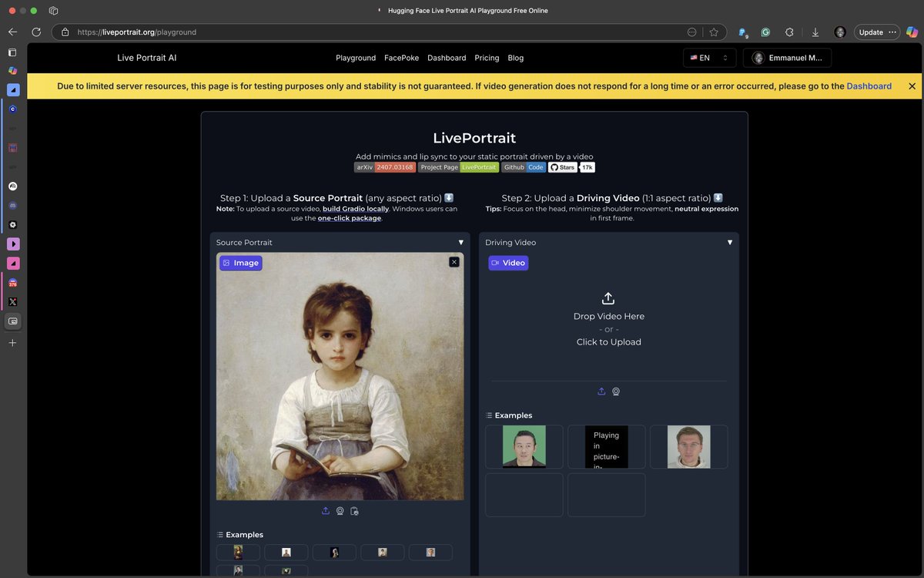Open the browser profile avatar in toolbar

[x=840, y=32]
